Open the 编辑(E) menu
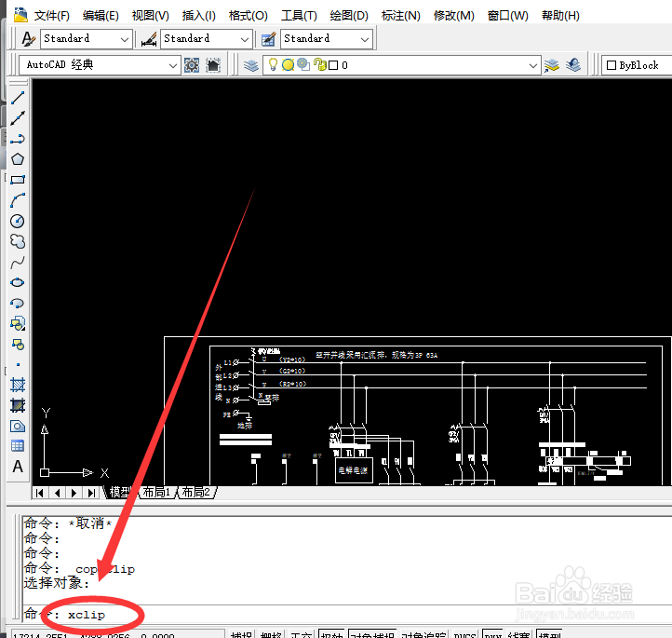Screen dimensions: 672x638 pos(101,16)
